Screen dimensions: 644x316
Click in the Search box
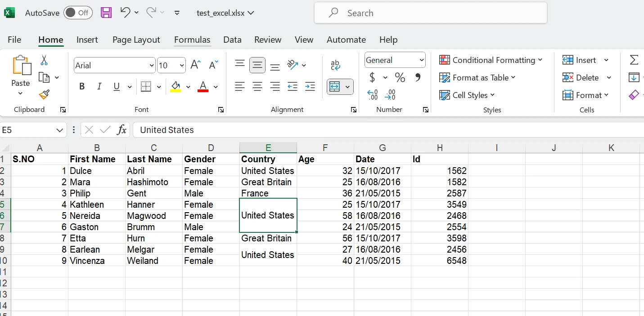tap(430, 13)
